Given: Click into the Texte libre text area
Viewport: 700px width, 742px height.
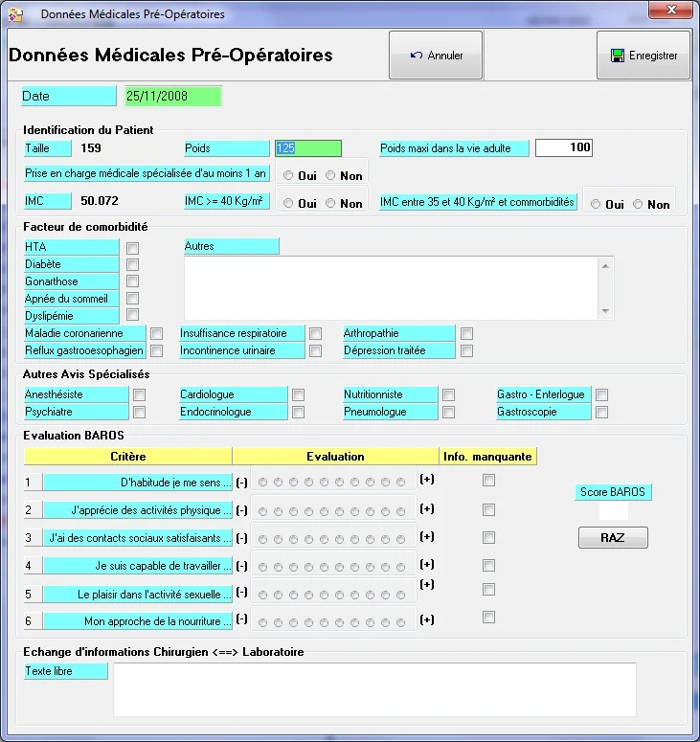Looking at the screenshot, I should click(374, 689).
